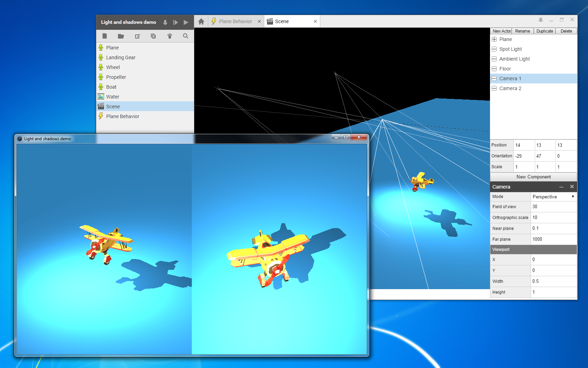Edit the Viewport Y field
The width and height of the screenshot is (588, 368).
[554, 271]
